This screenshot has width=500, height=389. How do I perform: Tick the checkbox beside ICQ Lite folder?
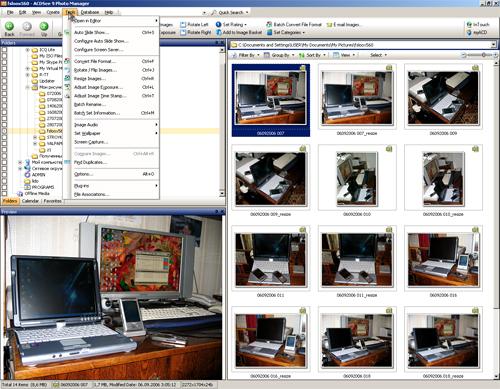(x=4, y=50)
